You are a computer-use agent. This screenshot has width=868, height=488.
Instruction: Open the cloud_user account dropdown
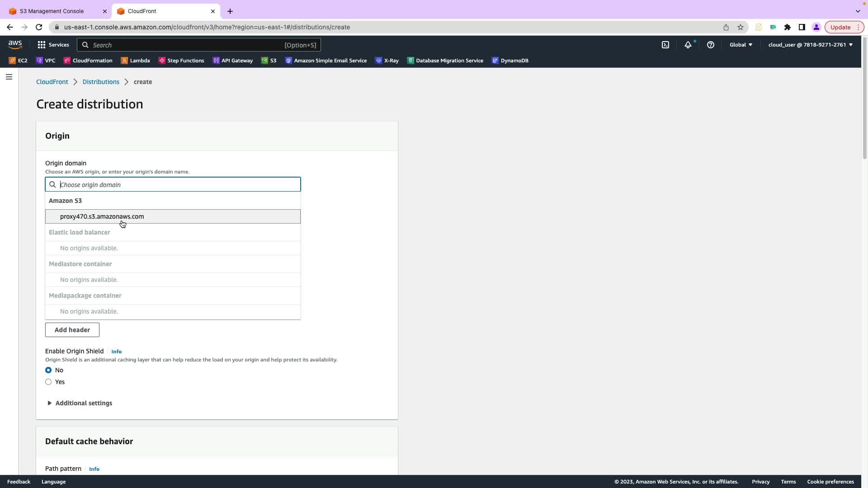point(810,45)
